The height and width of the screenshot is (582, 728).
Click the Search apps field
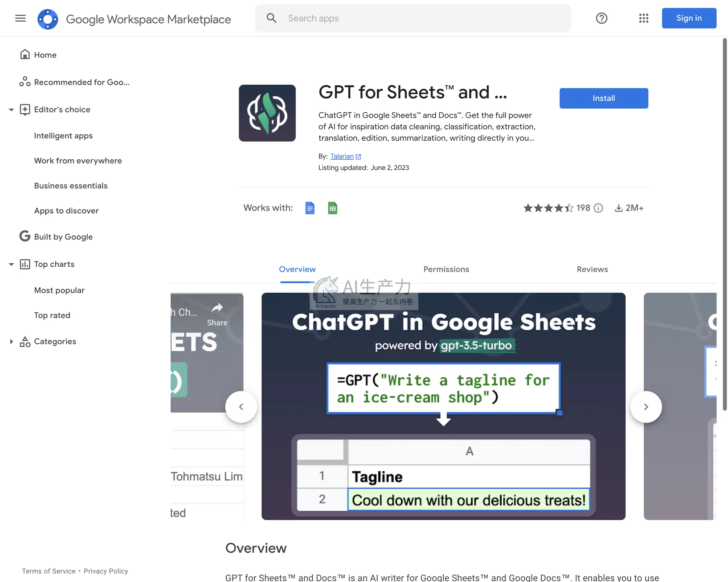point(413,18)
